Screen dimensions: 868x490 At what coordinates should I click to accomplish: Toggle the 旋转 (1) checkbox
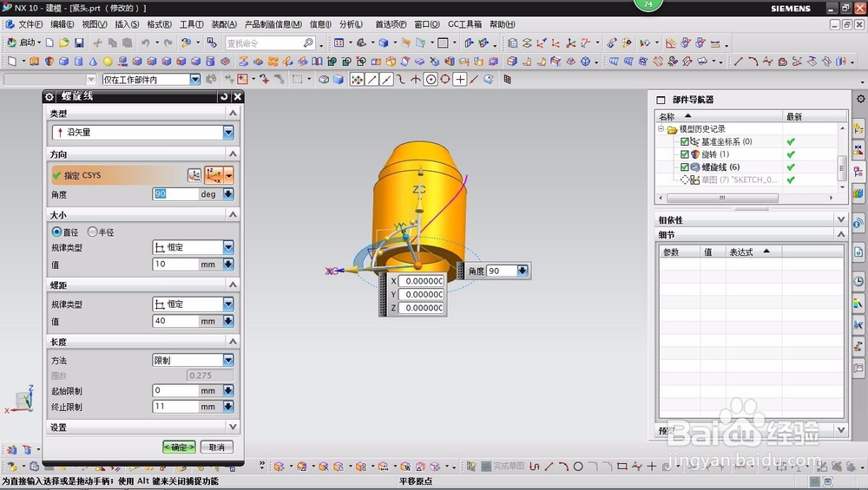[x=685, y=154]
